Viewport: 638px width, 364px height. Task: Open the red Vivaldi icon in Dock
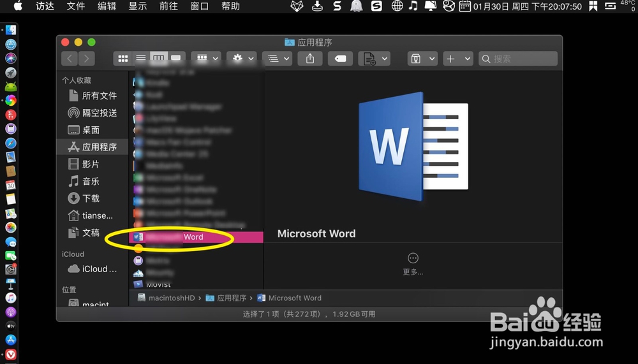click(11, 354)
